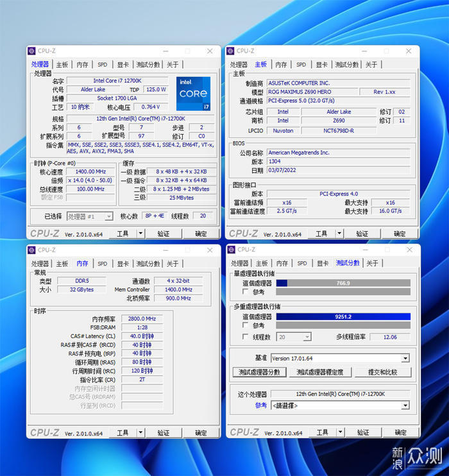Image resolution: width=449 pixels, height=476 pixels.
Task: Click 验证 button in processor window
Action: click(x=164, y=234)
